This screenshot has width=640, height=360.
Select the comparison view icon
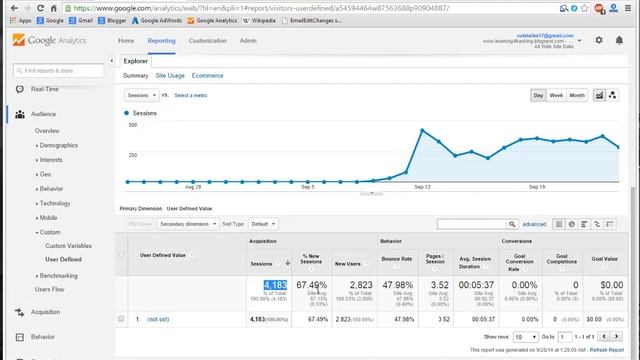click(x=597, y=224)
